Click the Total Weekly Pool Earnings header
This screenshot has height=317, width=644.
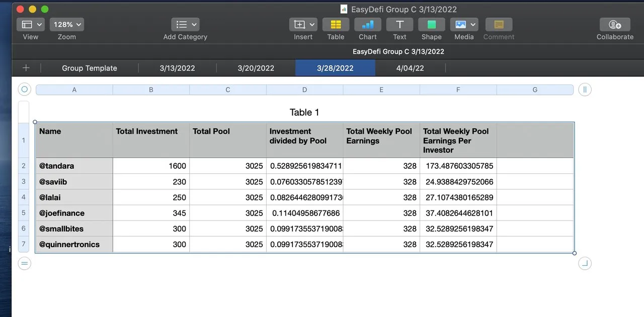381,140
